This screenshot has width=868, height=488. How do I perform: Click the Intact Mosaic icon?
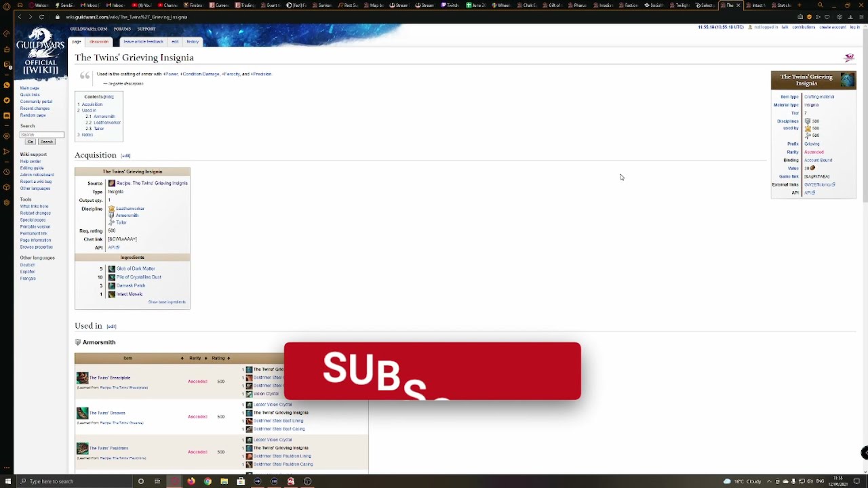click(x=112, y=294)
